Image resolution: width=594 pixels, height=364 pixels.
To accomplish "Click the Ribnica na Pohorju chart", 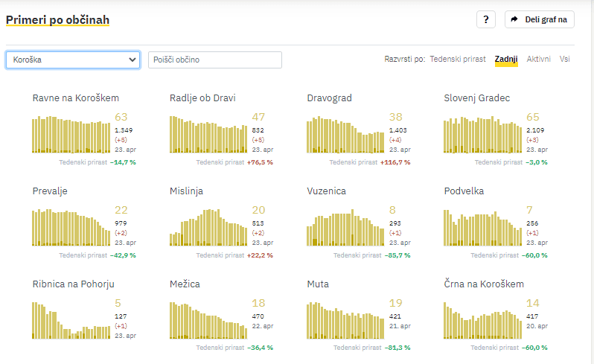I will [71, 320].
